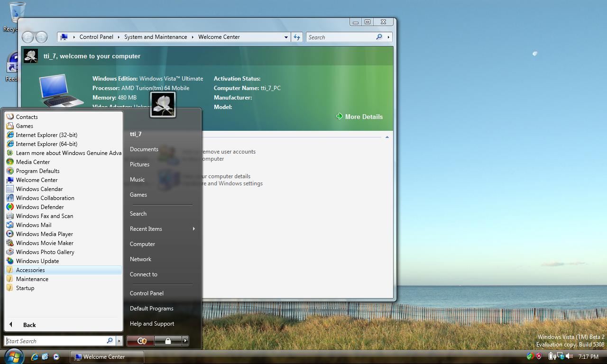Click the Start Search magnifier icon
Viewport: 607px width, 364px height.
pos(110,341)
